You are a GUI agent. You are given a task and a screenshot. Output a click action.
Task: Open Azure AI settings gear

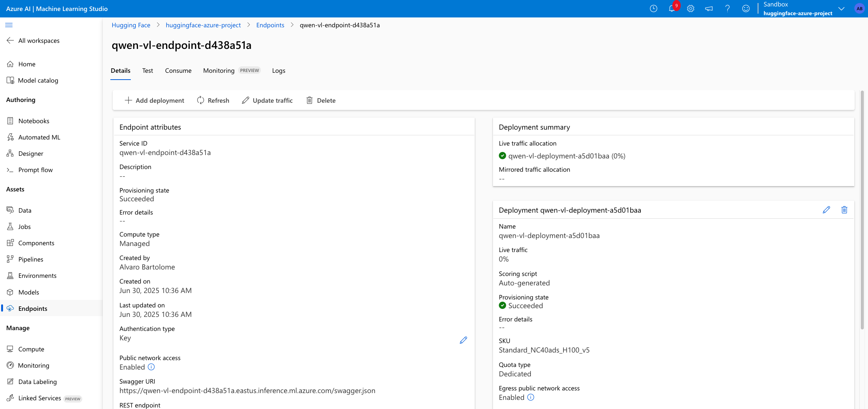(x=691, y=8)
